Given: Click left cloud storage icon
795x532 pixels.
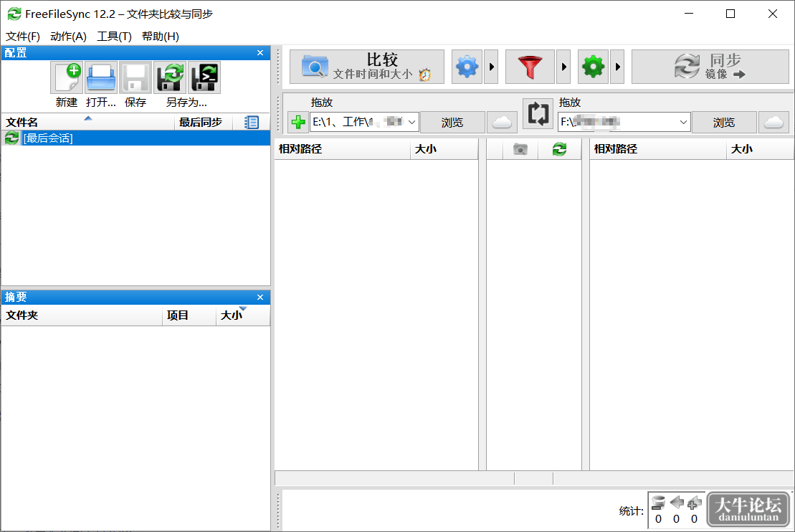Looking at the screenshot, I should [502, 122].
